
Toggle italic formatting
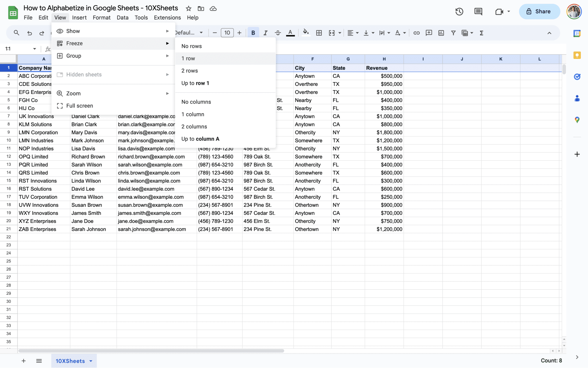click(x=265, y=33)
